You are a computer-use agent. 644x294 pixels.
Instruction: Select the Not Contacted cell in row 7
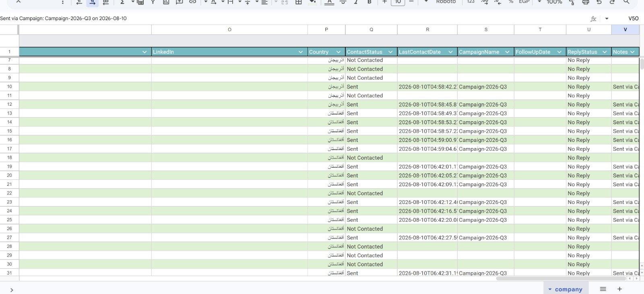pos(371,60)
